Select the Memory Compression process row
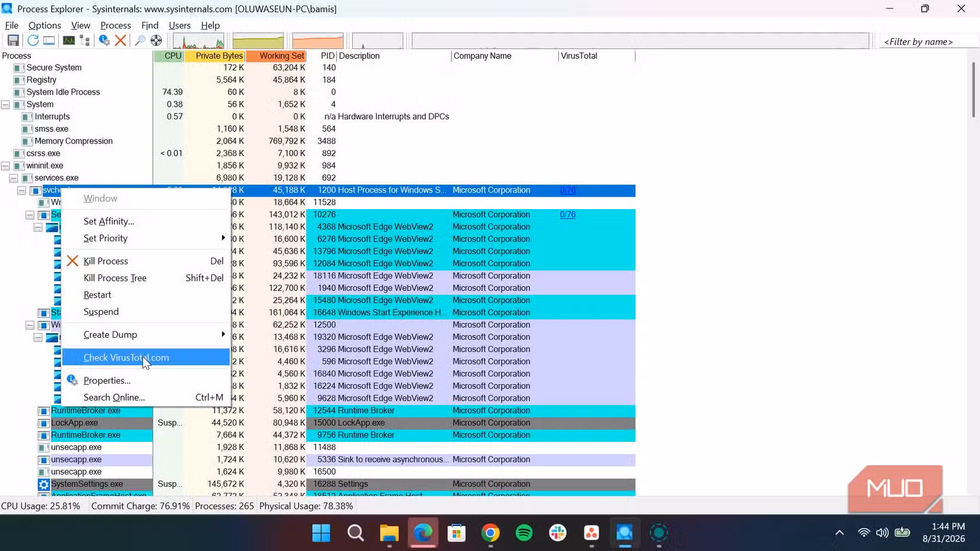Viewport: 980px width, 551px height. click(x=318, y=141)
